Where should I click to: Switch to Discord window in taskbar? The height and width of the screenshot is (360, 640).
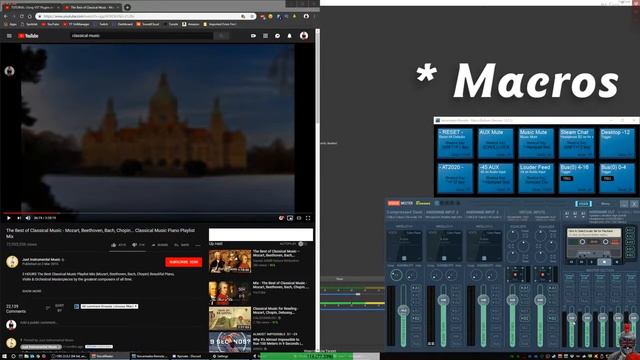pos(189,356)
